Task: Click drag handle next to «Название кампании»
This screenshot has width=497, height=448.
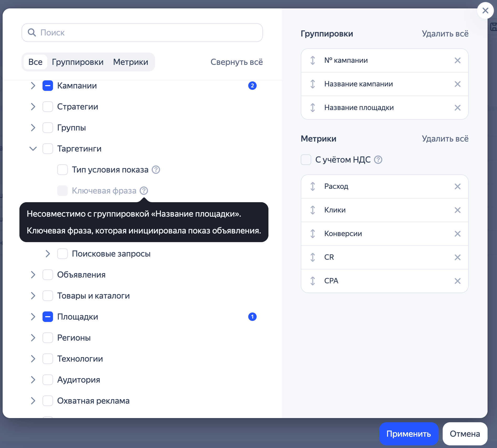Action: coord(313,84)
